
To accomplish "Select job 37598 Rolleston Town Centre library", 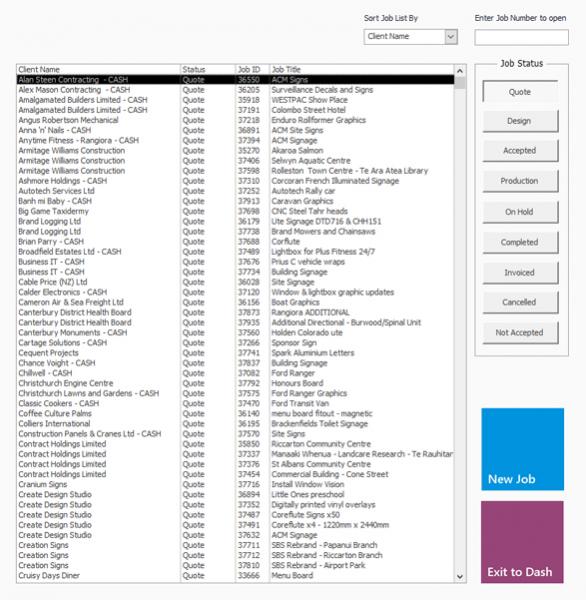I will tap(235, 171).
